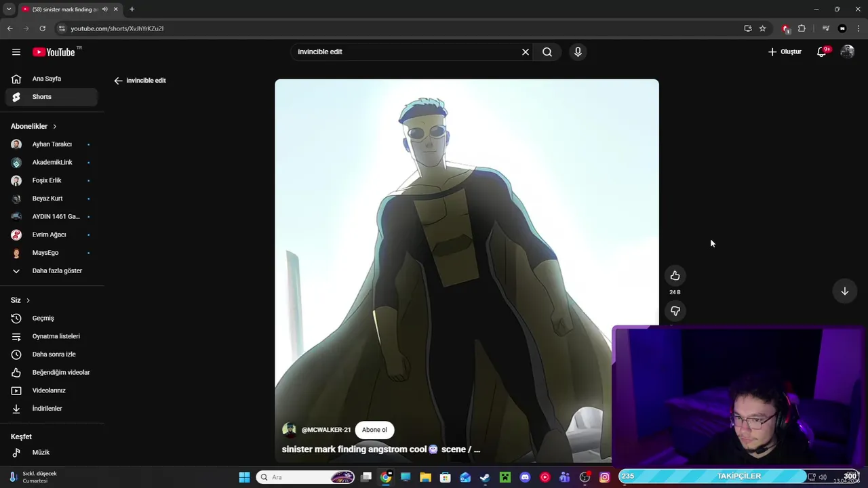This screenshot has height=488, width=868.
Task: Click the taskbar Ara search box
Action: pos(306,477)
